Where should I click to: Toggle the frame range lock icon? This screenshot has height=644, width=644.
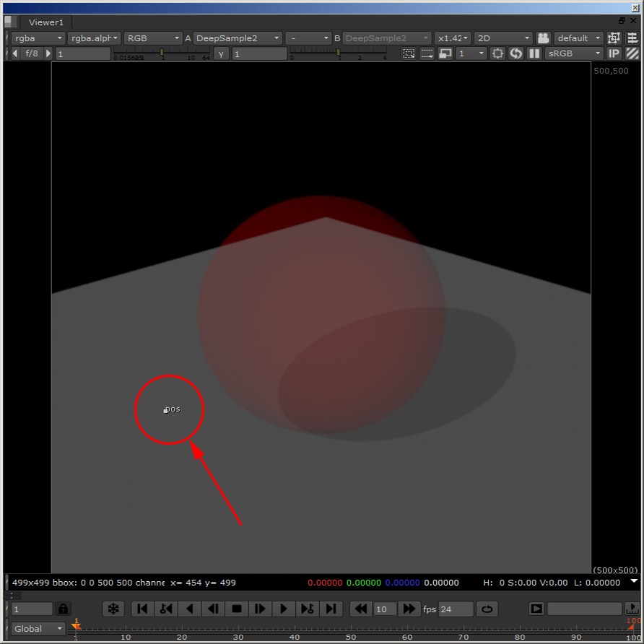[x=64, y=609]
